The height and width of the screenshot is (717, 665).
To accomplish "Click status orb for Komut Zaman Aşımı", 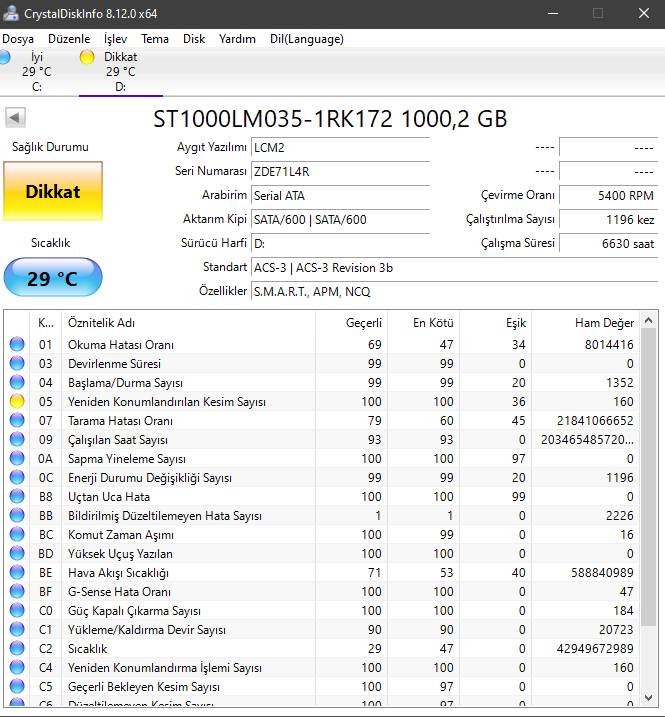I will 17,535.
